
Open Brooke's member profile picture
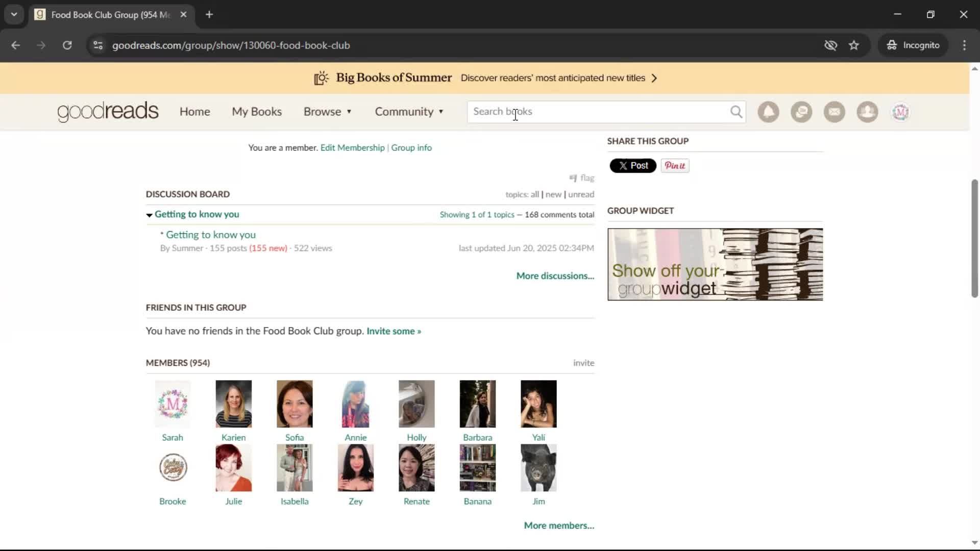click(173, 467)
